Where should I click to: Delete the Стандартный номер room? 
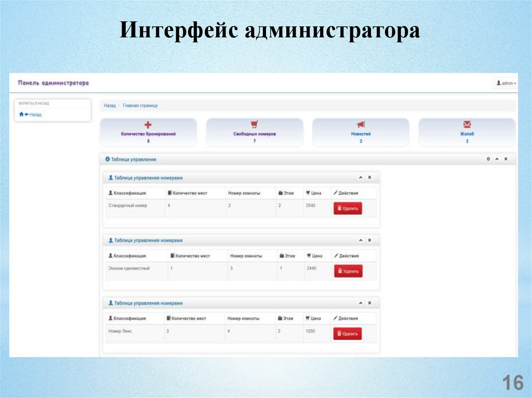348,209
